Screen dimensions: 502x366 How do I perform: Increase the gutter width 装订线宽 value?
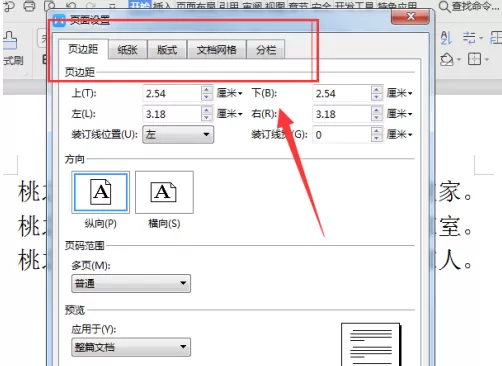tap(376, 131)
